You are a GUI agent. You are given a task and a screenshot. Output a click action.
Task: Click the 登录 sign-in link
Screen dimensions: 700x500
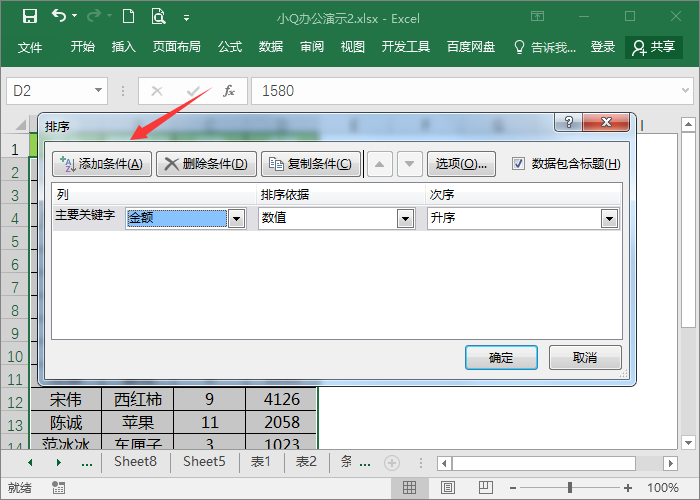603,47
